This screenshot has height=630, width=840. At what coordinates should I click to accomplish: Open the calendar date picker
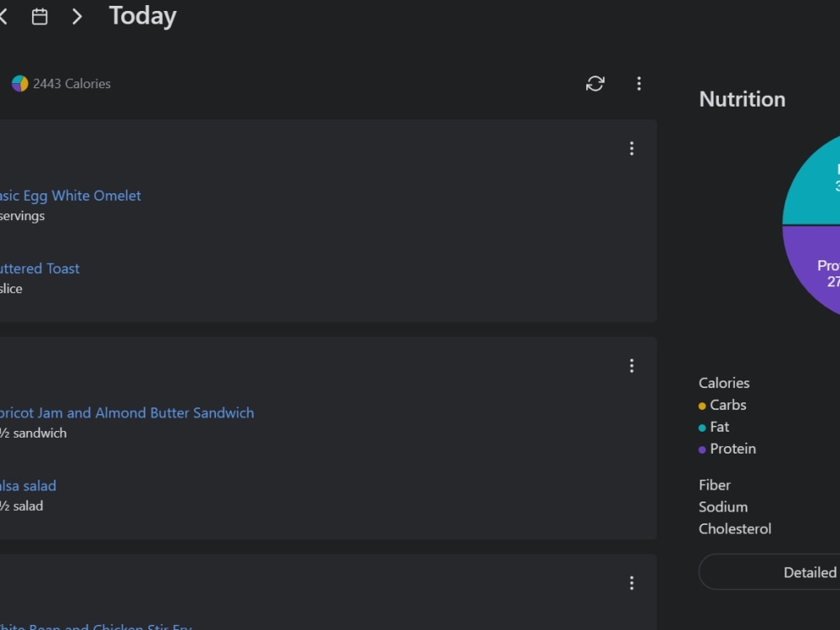(39, 17)
